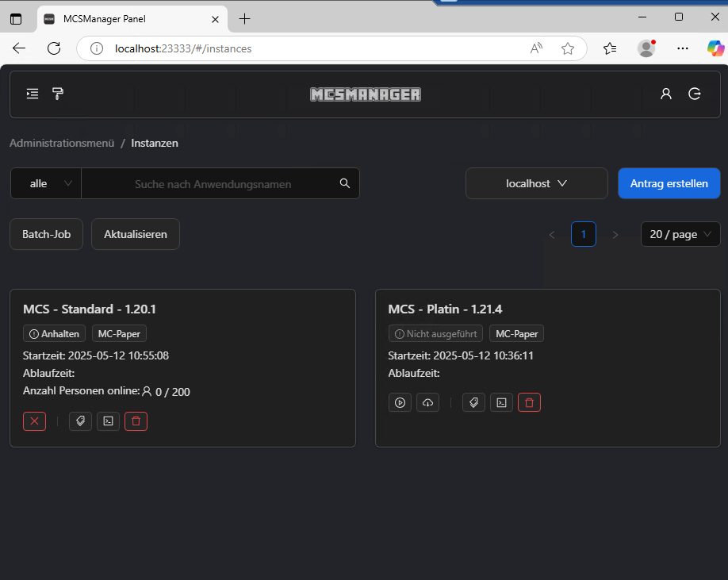
Task: Click the browser address bar URL
Action: click(x=183, y=48)
